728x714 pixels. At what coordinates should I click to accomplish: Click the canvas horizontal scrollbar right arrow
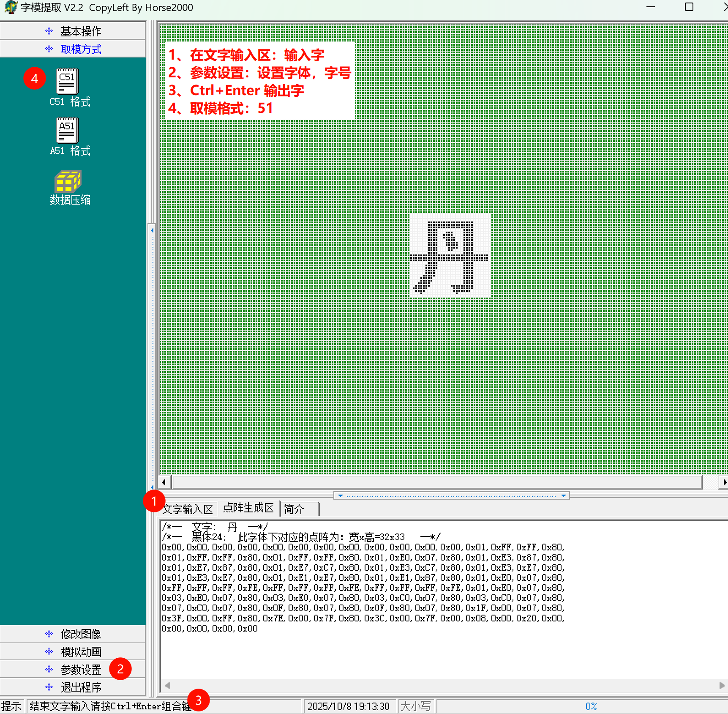[x=724, y=482]
